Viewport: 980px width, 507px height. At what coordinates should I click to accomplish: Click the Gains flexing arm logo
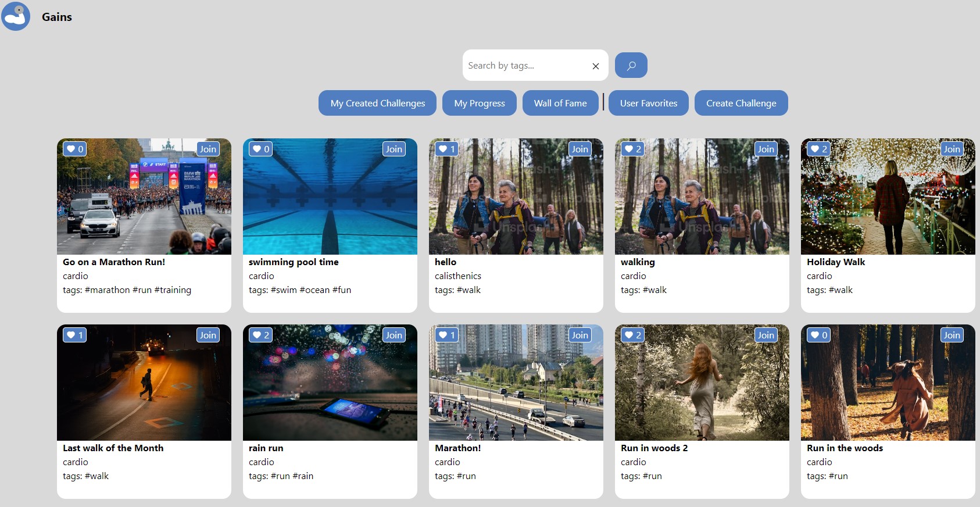coord(16,16)
